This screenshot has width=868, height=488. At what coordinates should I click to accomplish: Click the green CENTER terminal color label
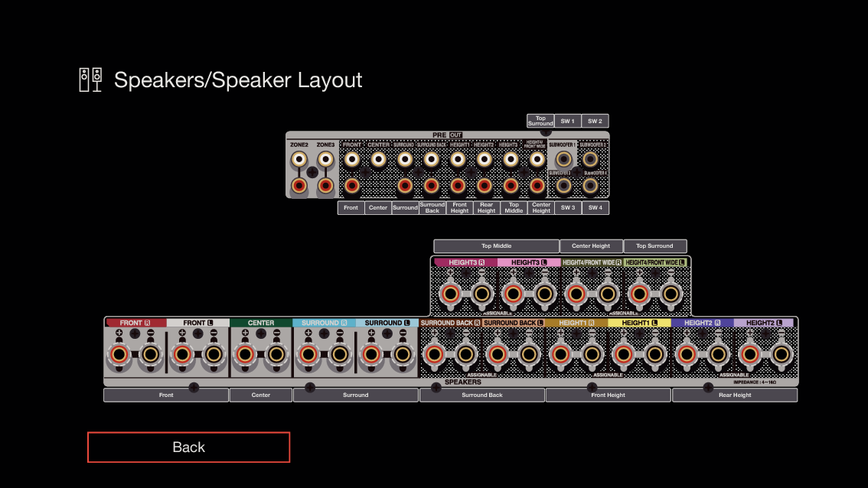click(261, 323)
